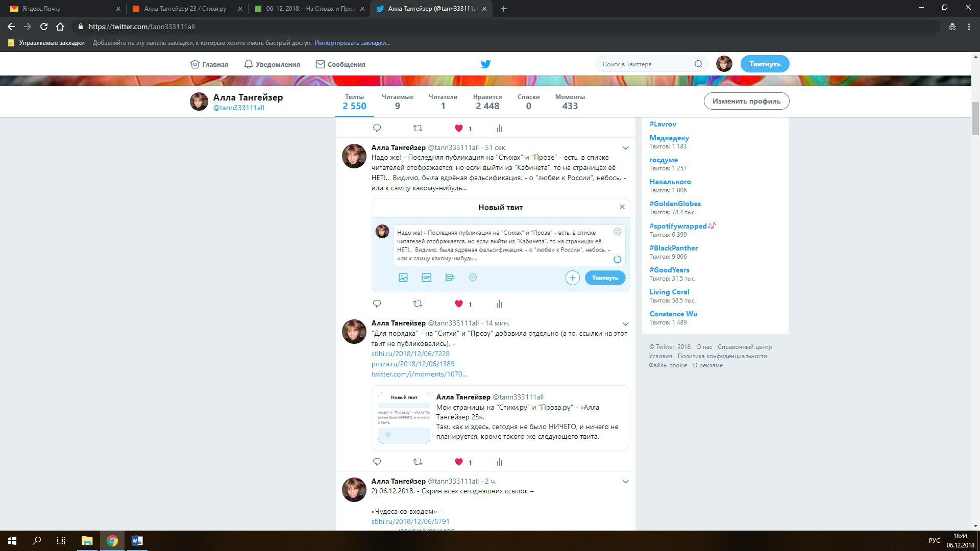This screenshot has height=551, width=980.
Task: Retweet the 51 сек. tweet
Action: click(x=418, y=304)
